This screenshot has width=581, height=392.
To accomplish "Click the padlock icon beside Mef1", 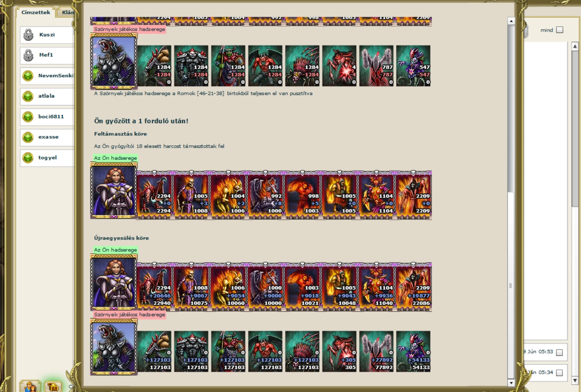I will (28, 55).
